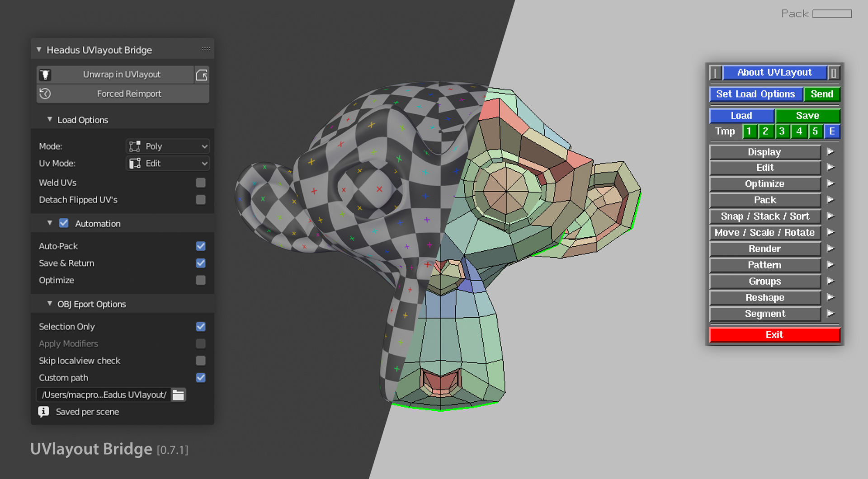Open the Uv Mode dropdown showing Edit

[168, 163]
